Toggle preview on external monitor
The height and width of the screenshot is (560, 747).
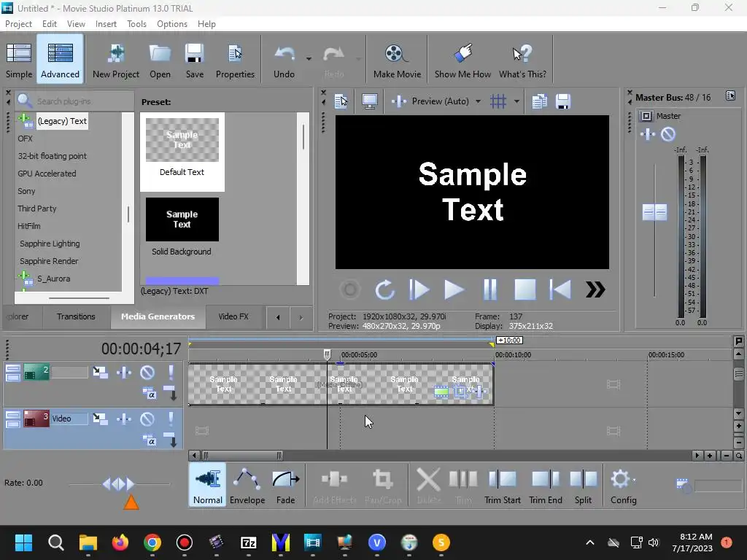tap(370, 101)
